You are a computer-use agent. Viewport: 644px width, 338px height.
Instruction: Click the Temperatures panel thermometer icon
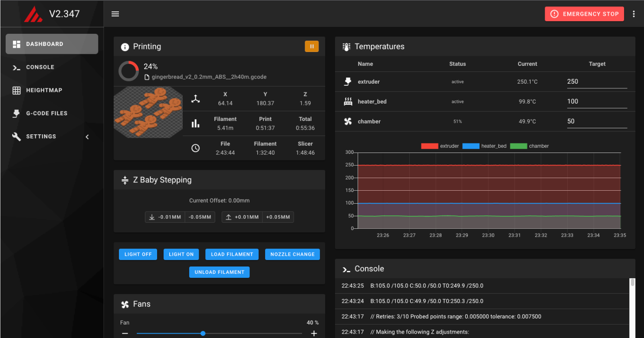click(346, 46)
